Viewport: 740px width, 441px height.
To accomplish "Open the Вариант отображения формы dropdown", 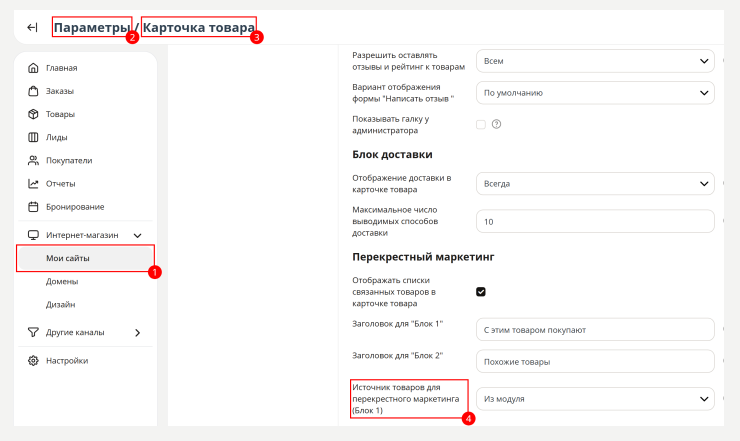I will tap(595, 93).
